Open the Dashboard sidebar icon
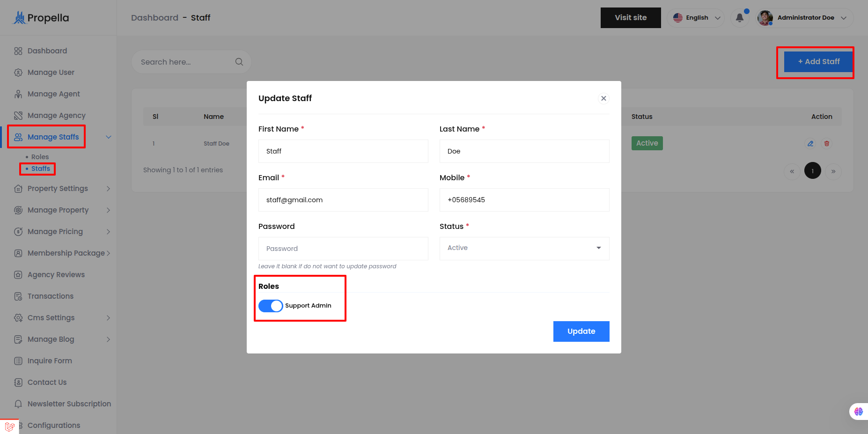The image size is (868, 434). click(x=18, y=51)
